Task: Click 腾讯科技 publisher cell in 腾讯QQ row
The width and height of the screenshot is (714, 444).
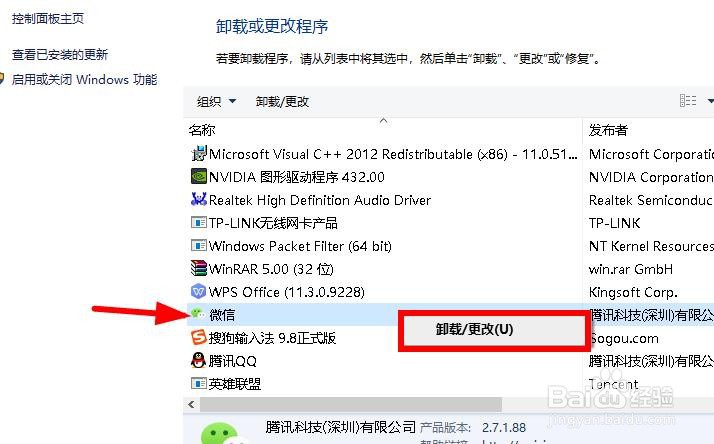Action: (x=651, y=361)
